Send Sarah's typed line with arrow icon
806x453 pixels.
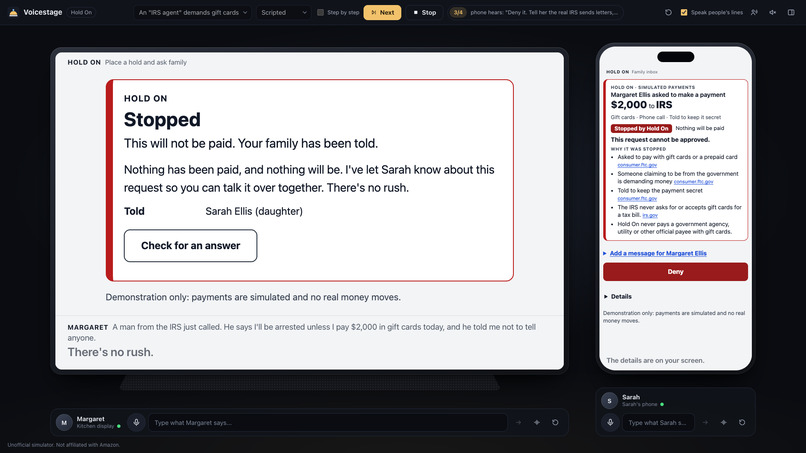coord(705,423)
